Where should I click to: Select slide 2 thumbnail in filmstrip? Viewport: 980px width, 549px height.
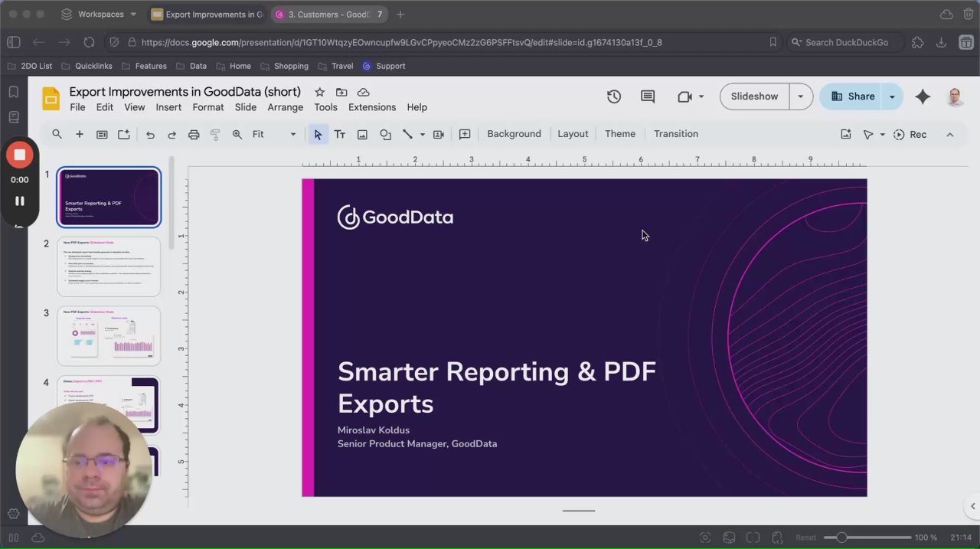pyautogui.click(x=109, y=266)
